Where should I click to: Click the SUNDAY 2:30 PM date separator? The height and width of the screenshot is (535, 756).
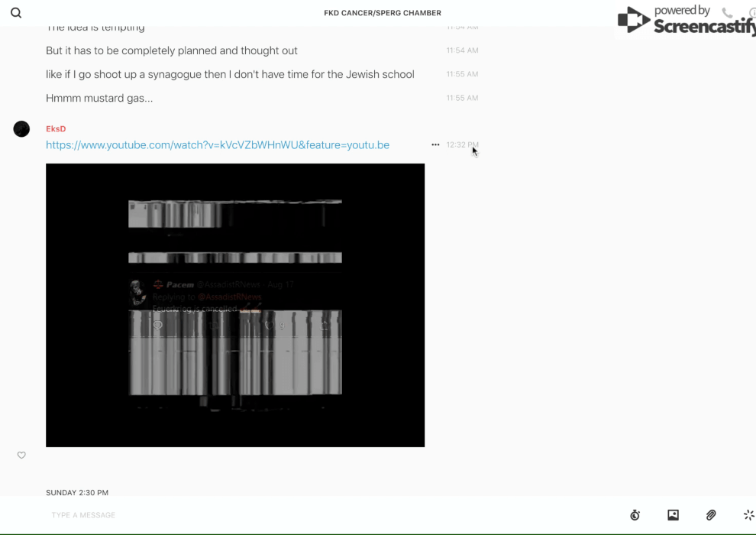[77, 493]
